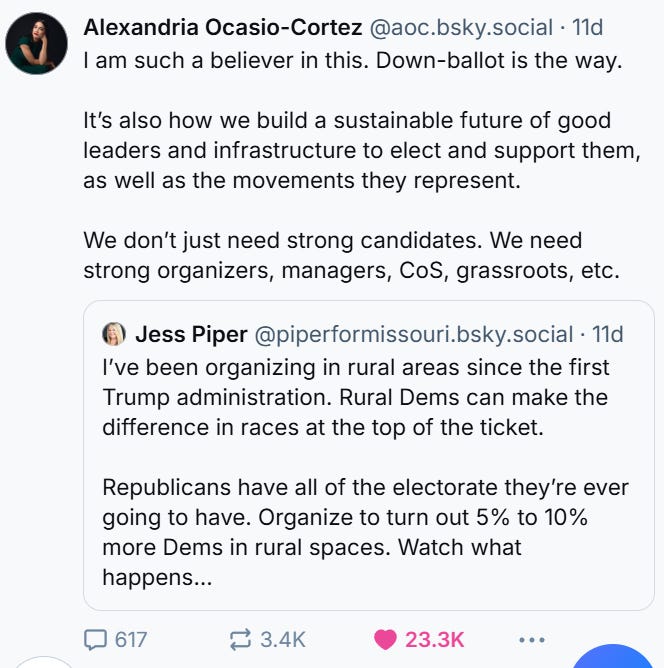Viewport: 664px width, 668px height.
Task: Open the post's more options ellipsis menu
Action: (532, 639)
